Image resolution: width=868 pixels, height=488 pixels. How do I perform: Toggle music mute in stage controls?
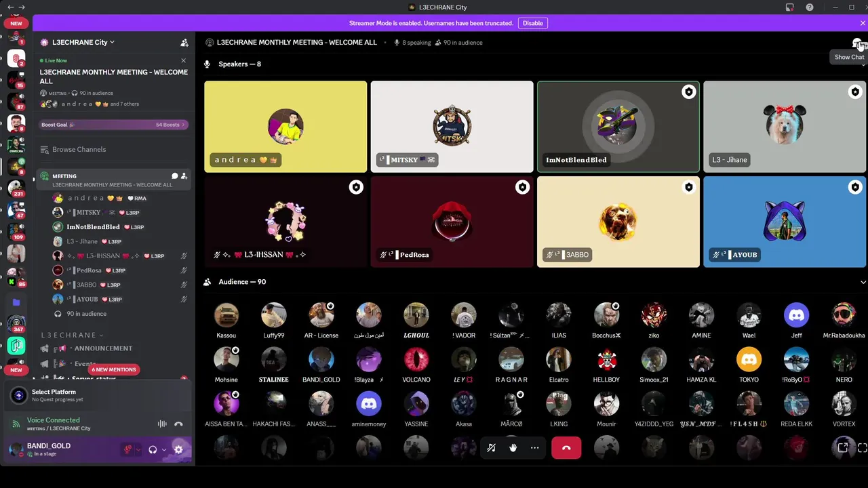492,448
